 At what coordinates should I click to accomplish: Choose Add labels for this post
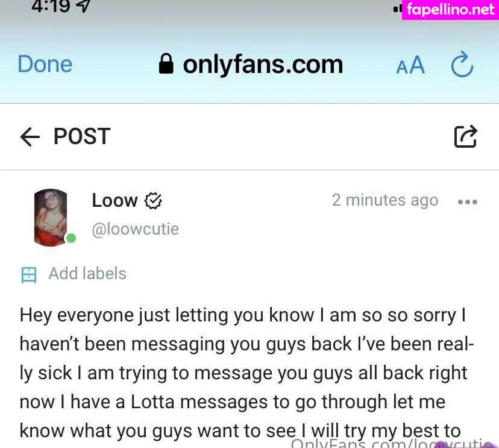point(87,274)
